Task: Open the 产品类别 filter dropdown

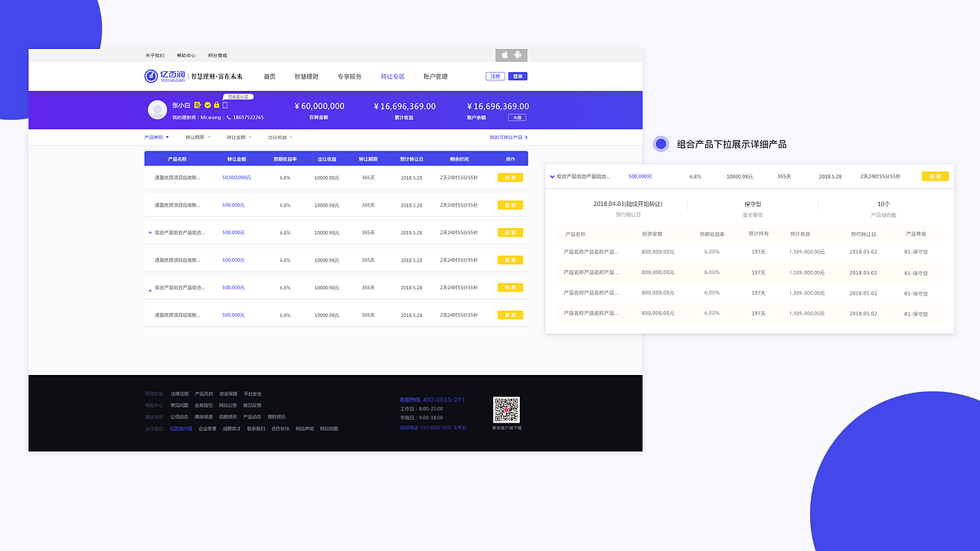Action: coord(155,137)
